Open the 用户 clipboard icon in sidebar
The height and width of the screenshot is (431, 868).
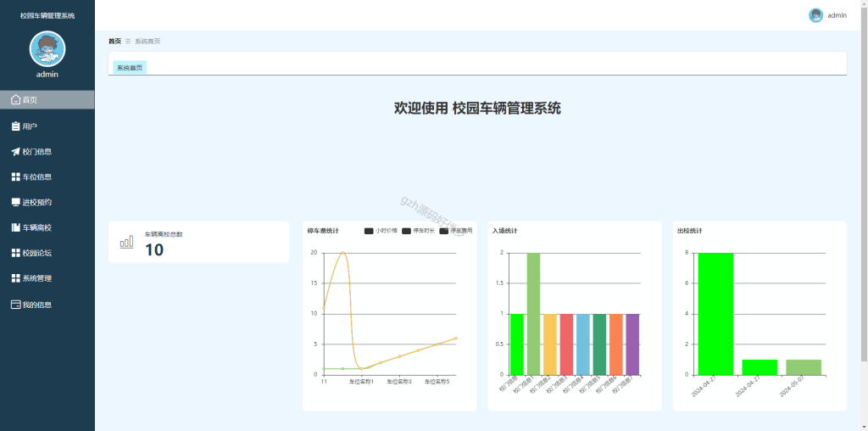(x=15, y=126)
